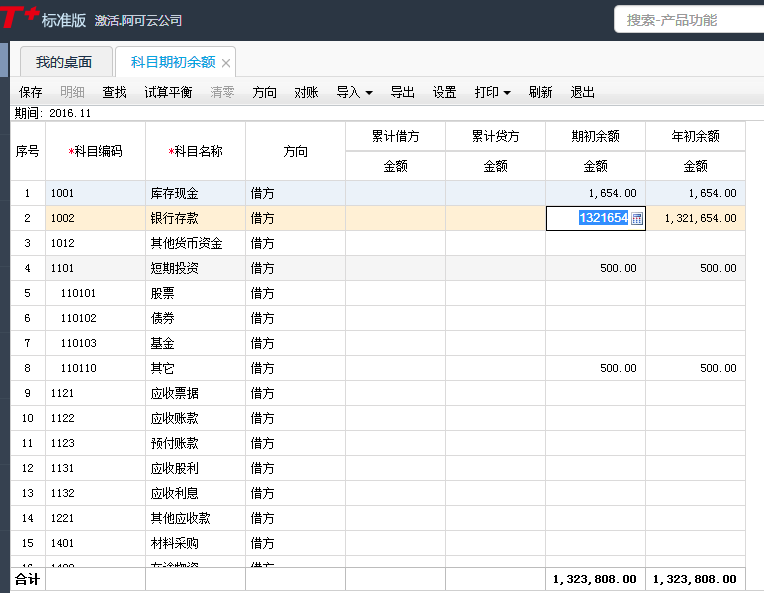Click the calculator icon in the amount cell
This screenshot has height=593, width=764.
pyautogui.click(x=637, y=218)
